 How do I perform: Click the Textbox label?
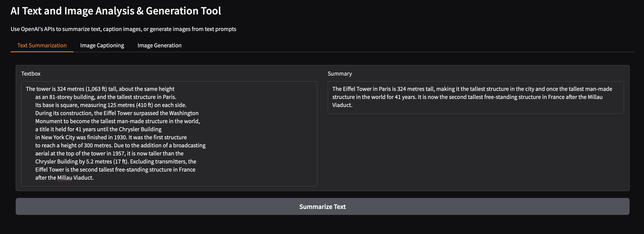tap(31, 74)
